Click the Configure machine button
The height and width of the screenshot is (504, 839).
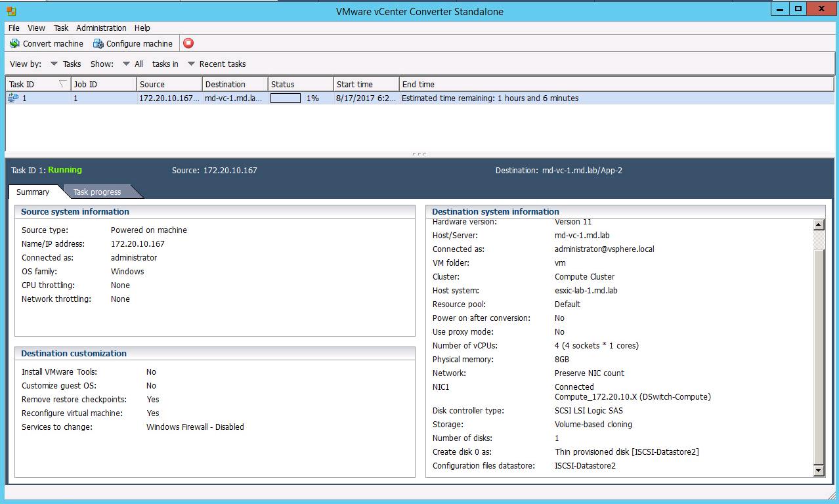tap(133, 43)
